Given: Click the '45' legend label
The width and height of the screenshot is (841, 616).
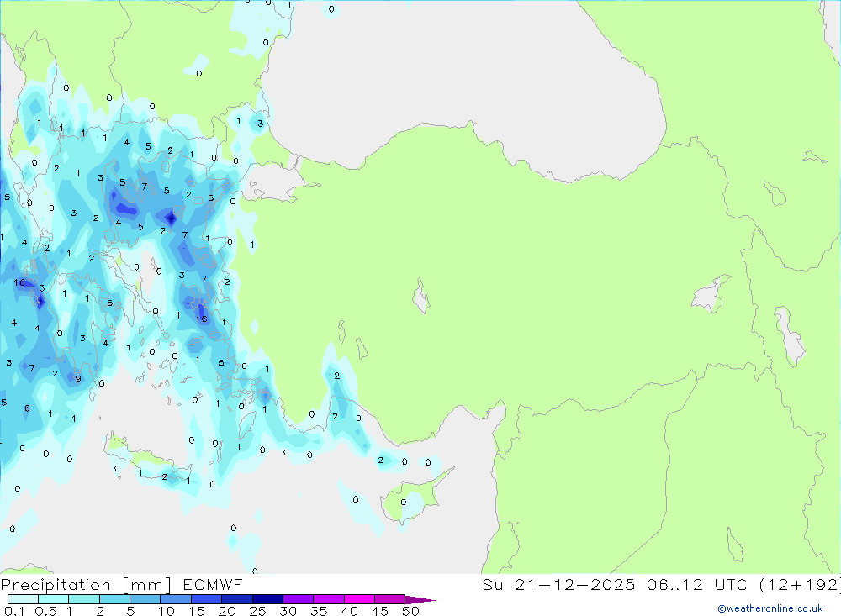Looking at the screenshot, I should 380,611.
